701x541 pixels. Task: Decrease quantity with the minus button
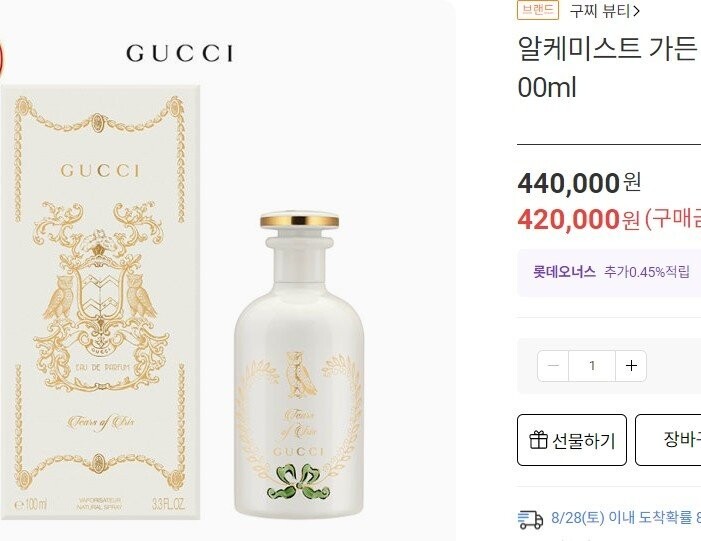[553, 366]
